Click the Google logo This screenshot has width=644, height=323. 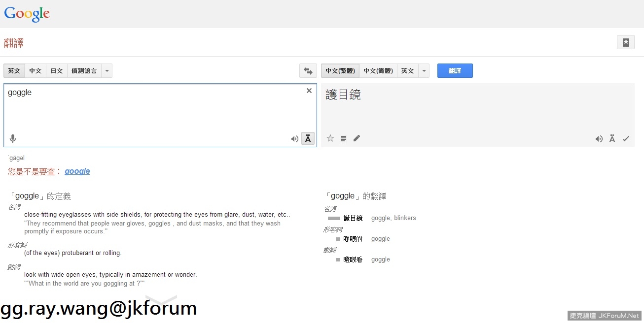pos(27,14)
